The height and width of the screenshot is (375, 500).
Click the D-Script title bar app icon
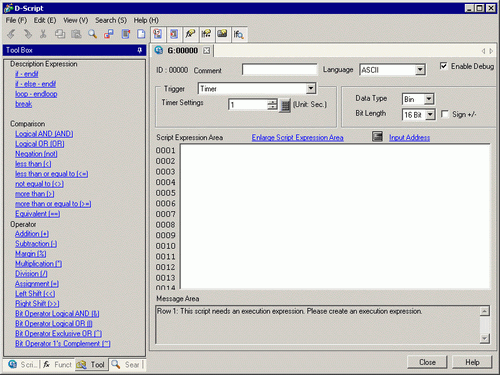pyautogui.click(x=8, y=8)
